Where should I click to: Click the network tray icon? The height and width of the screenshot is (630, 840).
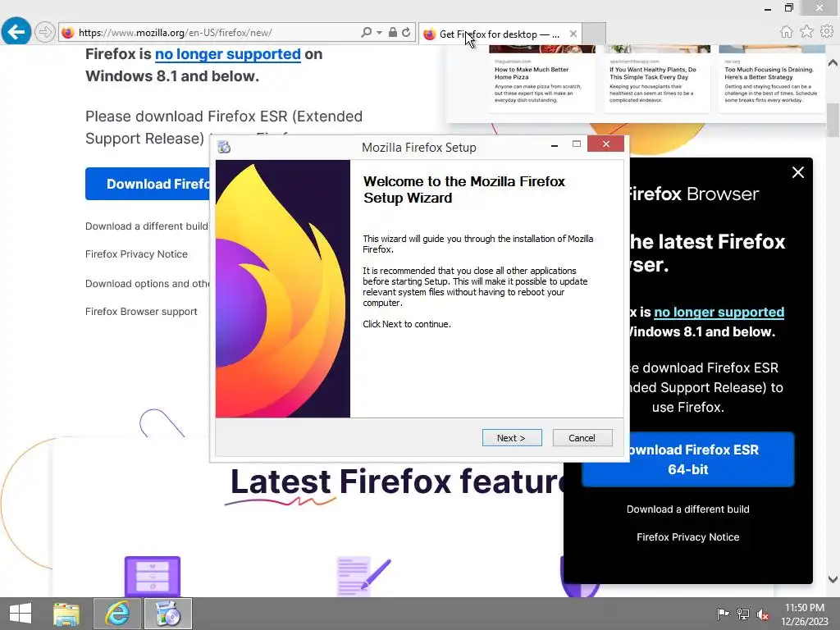(x=743, y=614)
